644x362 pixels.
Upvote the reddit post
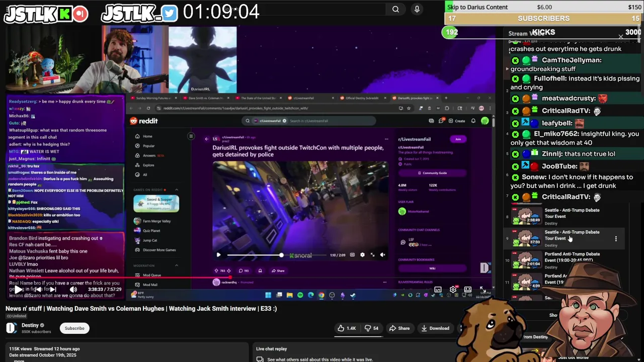click(x=216, y=270)
